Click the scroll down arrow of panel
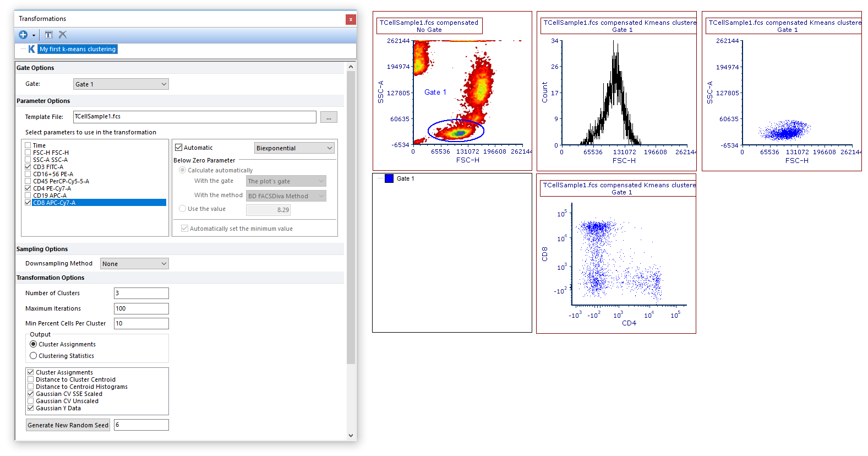 point(351,436)
